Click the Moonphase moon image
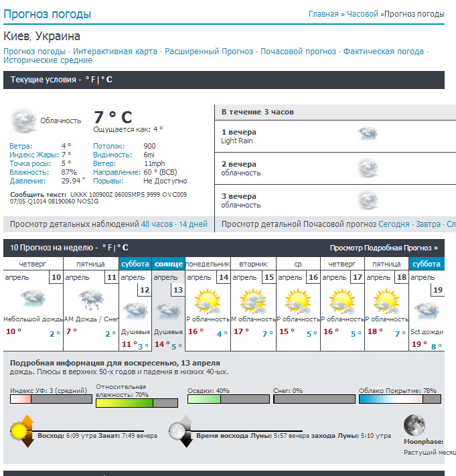The height and width of the screenshot is (476, 456). point(414,425)
